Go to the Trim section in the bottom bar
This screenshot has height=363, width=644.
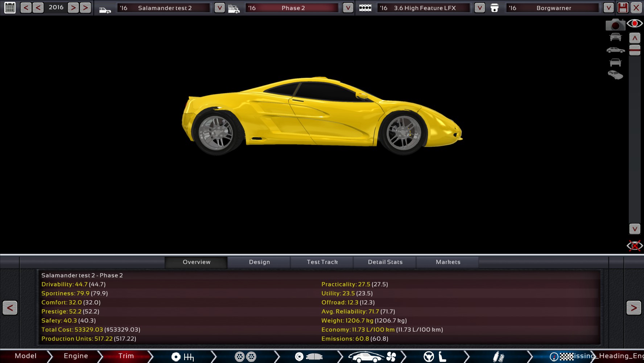pyautogui.click(x=126, y=356)
